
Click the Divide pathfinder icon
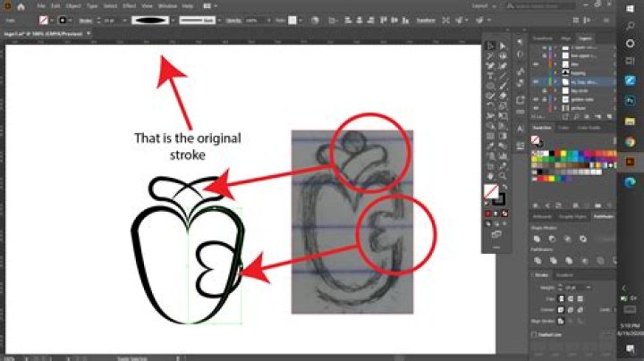[538, 260]
